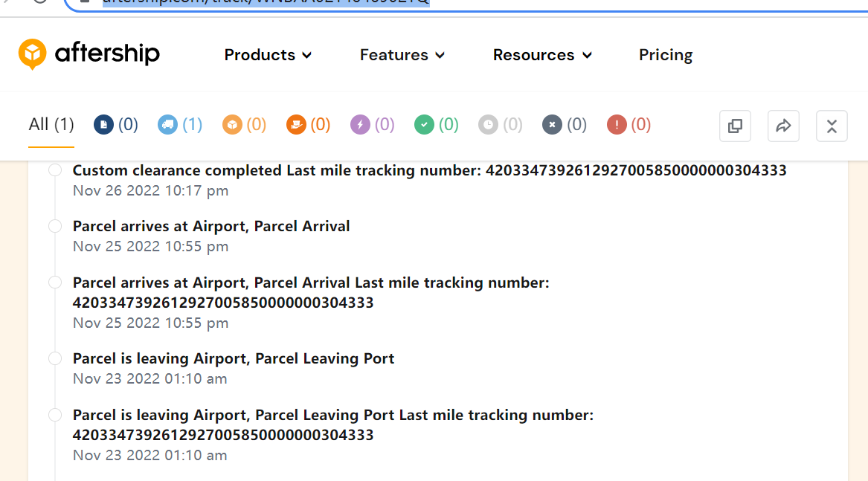Click the browser address bar URL
The image size is (868, 481).
[266, 2]
